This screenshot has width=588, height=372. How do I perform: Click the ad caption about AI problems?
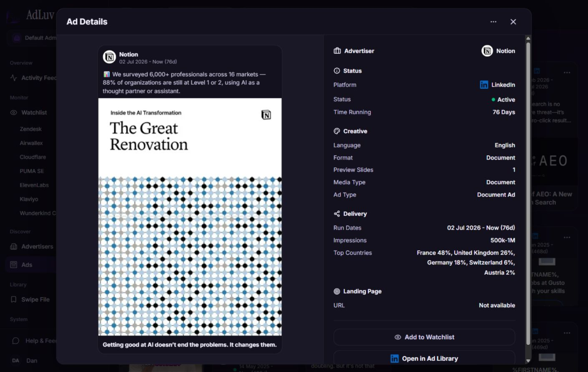coord(190,345)
